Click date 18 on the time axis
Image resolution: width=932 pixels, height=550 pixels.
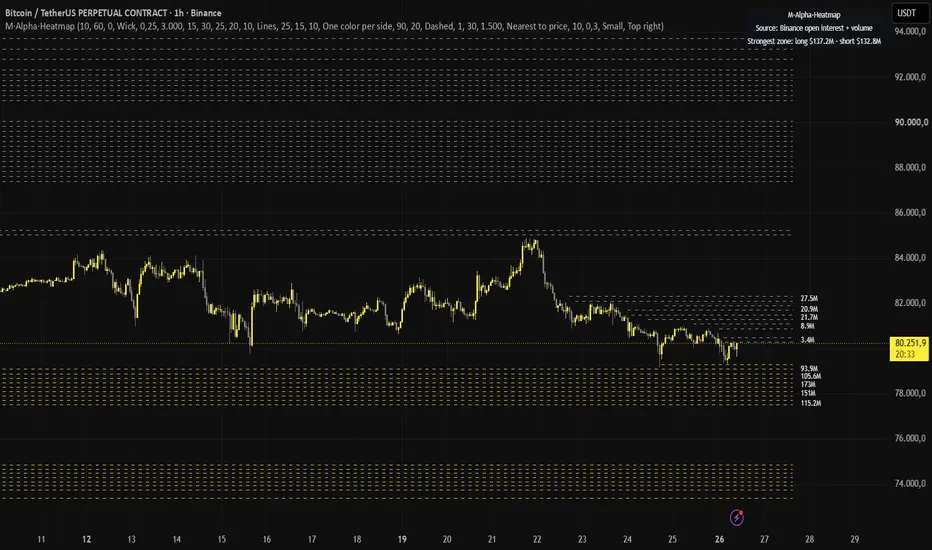(x=357, y=539)
